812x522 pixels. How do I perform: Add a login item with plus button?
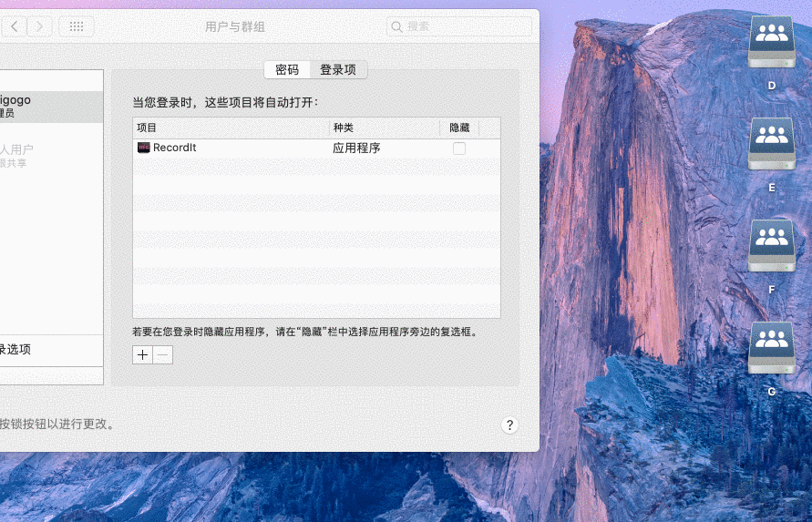point(142,355)
